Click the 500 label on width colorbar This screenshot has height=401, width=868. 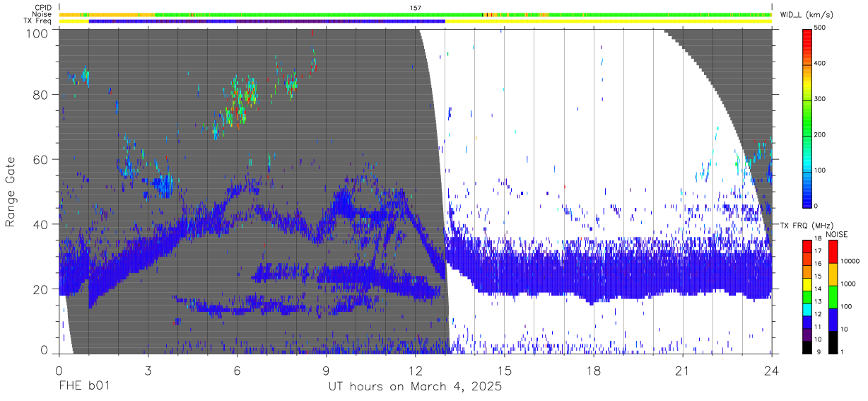pyautogui.click(x=821, y=28)
